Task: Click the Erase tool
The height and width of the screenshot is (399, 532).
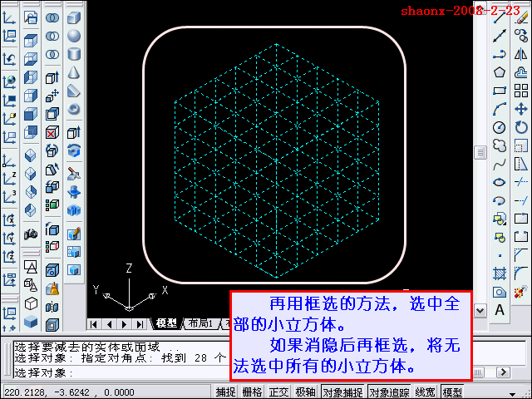Action: pos(521,17)
